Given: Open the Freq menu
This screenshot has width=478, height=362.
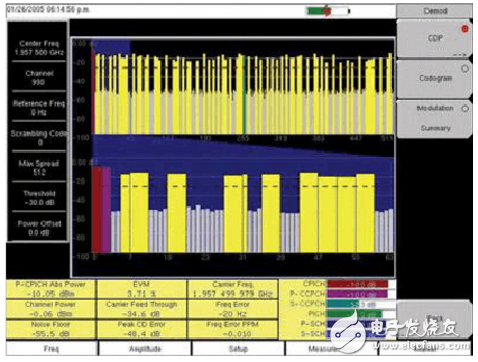Looking at the screenshot, I should click(52, 349).
